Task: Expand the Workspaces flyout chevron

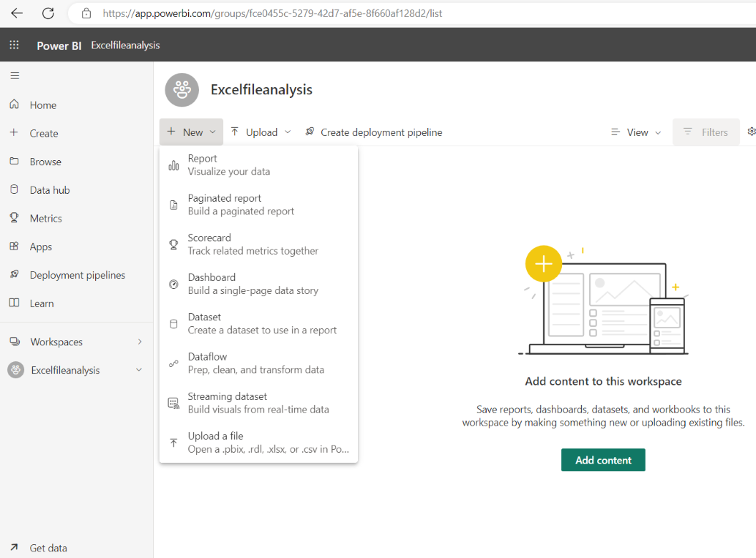Action: click(140, 342)
